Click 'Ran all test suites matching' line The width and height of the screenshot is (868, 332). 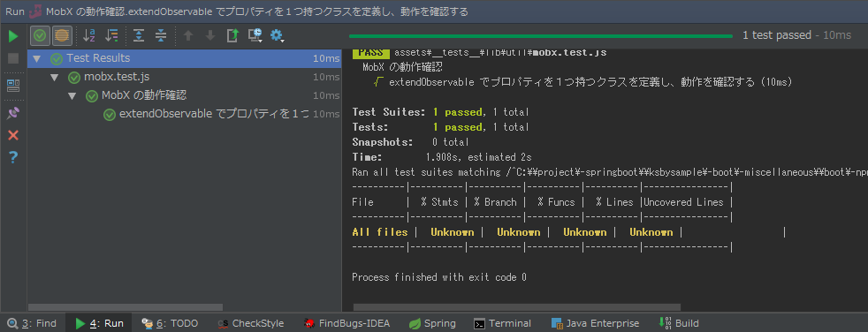(609, 172)
